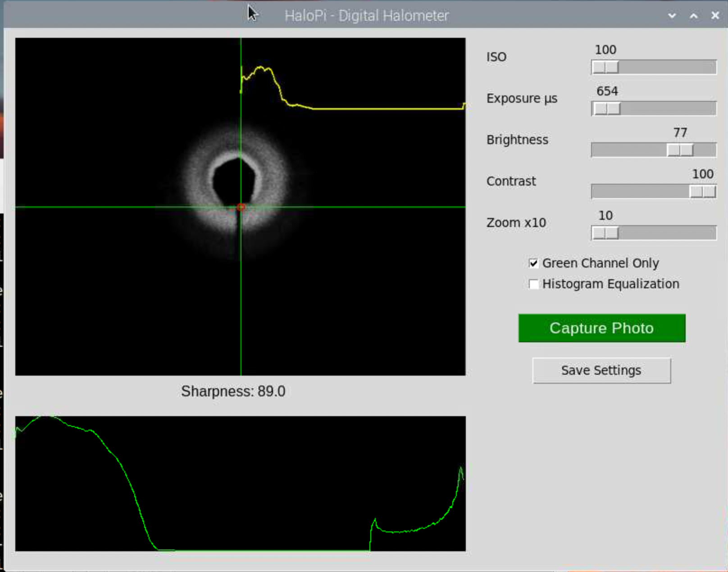Click the Contrast slider handle

coord(702,191)
